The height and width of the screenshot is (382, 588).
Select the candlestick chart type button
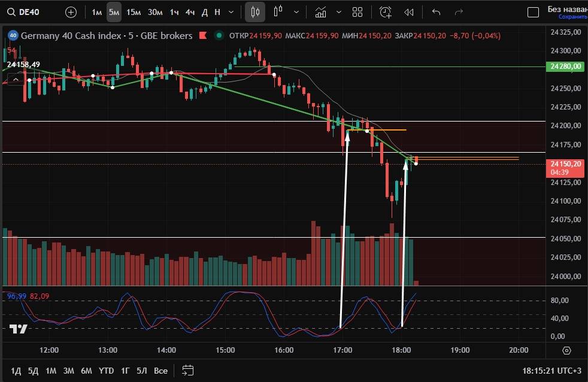pyautogui.click(x=256, y=12)
